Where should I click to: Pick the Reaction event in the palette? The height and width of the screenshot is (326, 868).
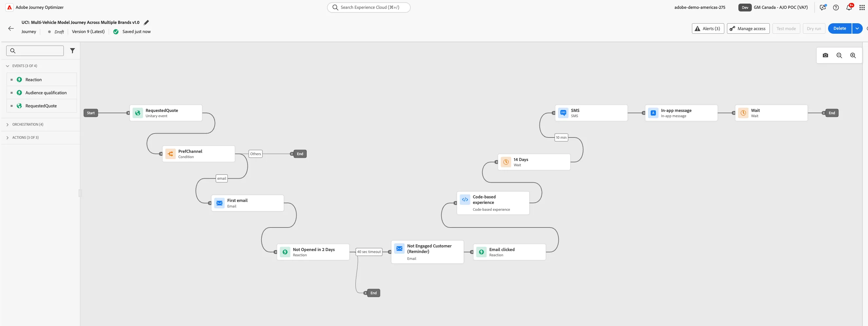tap(42, 80)
